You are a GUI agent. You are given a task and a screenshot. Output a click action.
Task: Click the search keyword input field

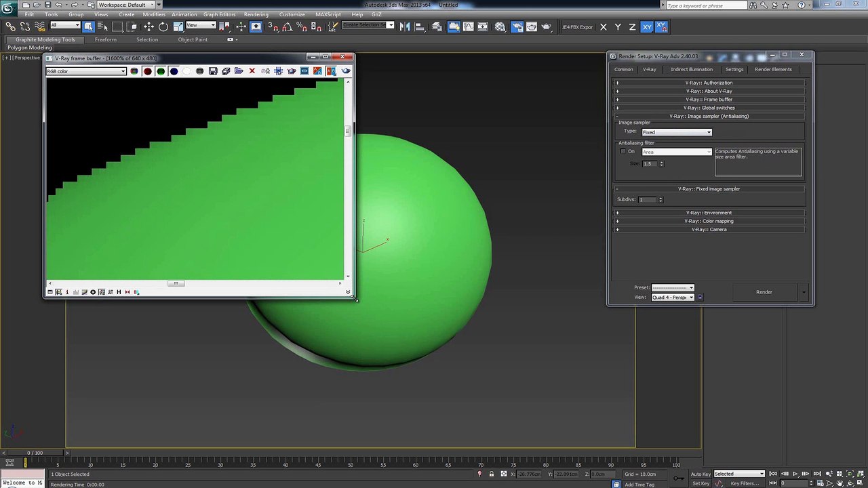705,5
